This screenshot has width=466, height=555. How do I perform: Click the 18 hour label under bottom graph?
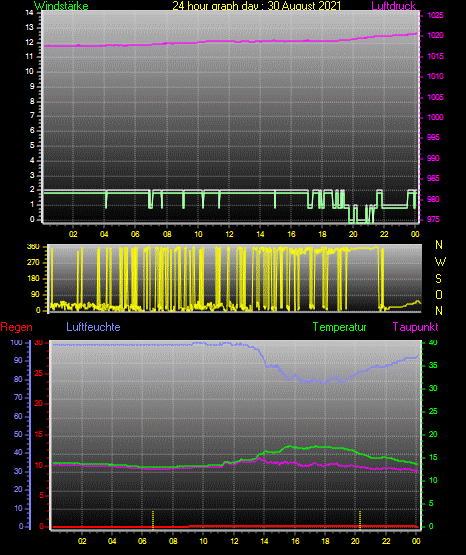(x=325, y=541)
